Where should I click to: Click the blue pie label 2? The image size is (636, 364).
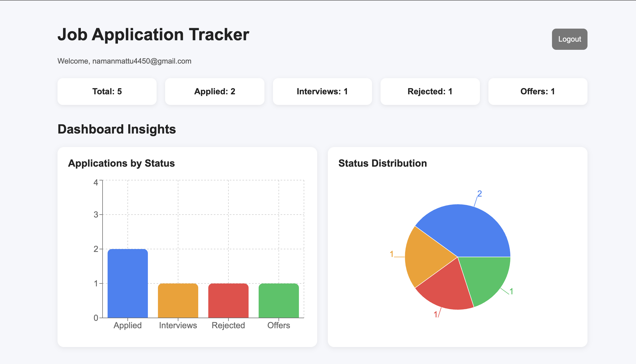tap(480, 194)
